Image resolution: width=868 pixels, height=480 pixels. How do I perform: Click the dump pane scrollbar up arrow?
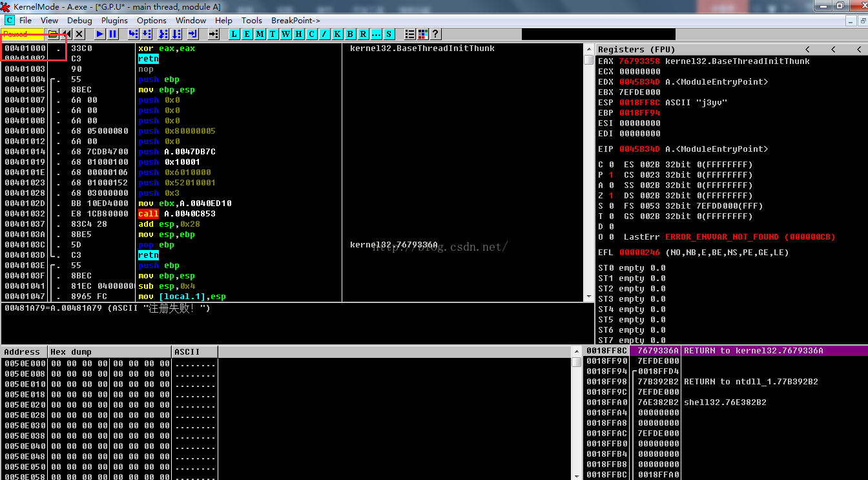(576, 351)
